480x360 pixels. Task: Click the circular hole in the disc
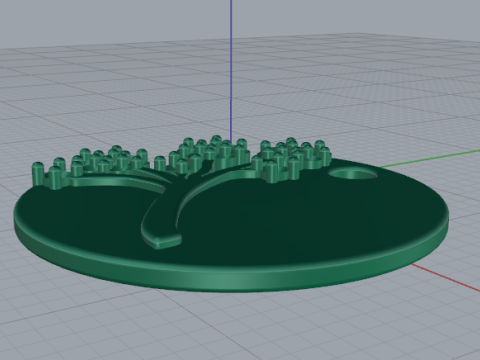pyautogui.click(x=354, y=174)
